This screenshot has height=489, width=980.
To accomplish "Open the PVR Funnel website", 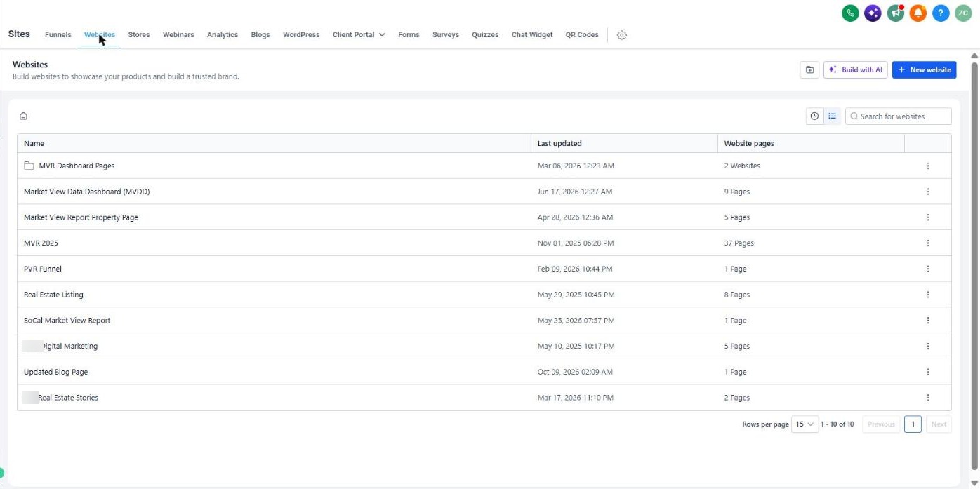I will tap(43, 269).
